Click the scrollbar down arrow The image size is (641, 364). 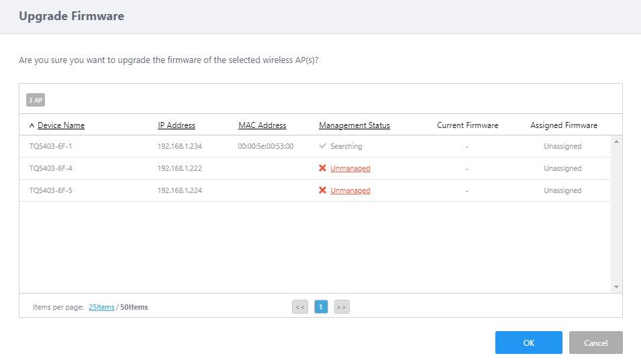coord(616,287)
